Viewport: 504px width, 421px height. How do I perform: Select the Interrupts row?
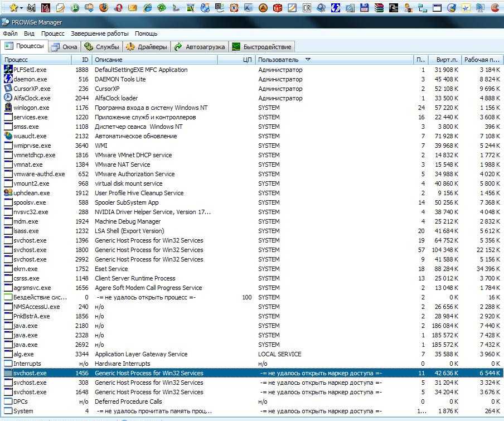click(x=252, y=364)
